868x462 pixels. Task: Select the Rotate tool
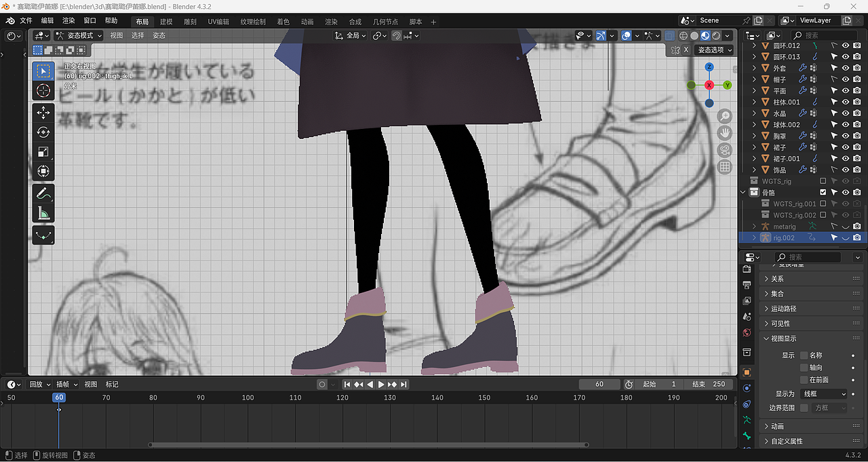tap(43, 132)
